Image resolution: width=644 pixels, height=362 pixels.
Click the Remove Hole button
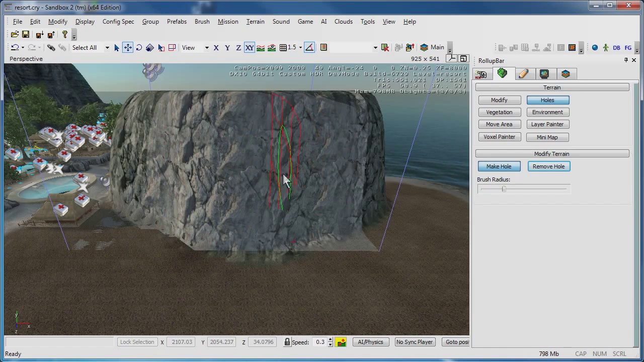click(x=548, y=166)
